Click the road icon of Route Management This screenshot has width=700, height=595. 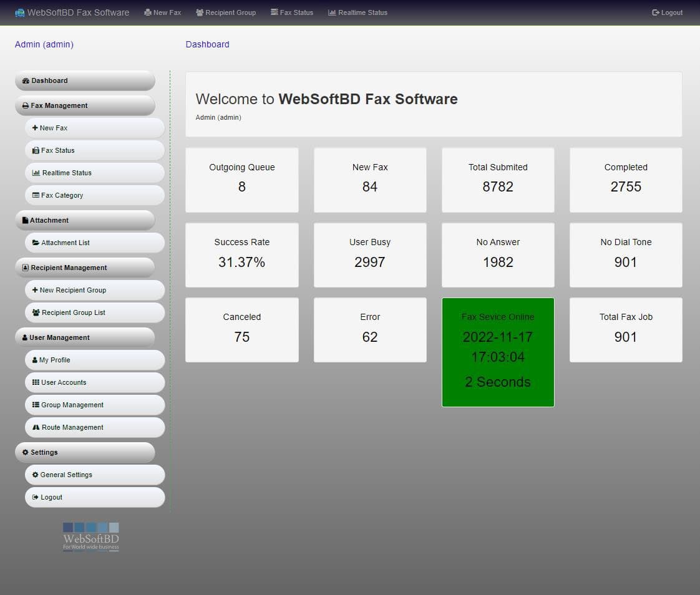pos(36,427)
